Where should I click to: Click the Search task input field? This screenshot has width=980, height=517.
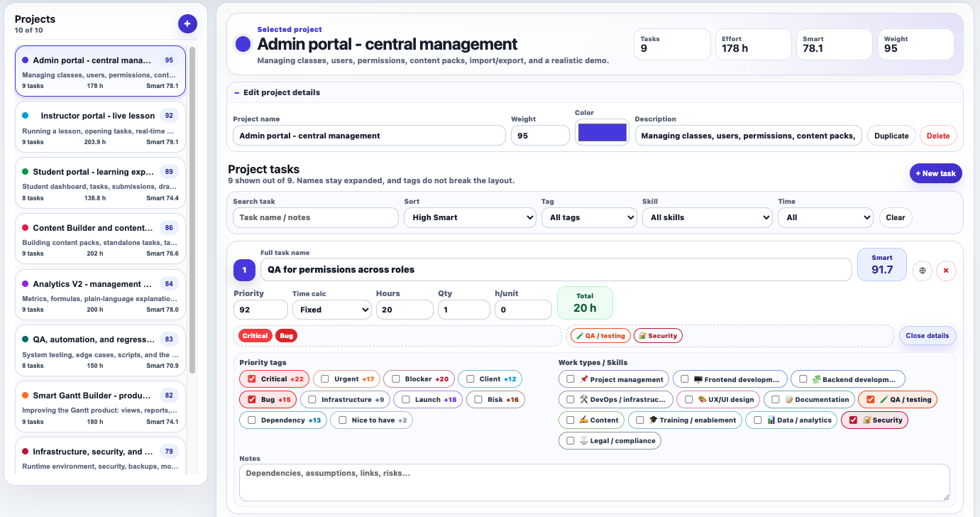(x=316, y=217)
